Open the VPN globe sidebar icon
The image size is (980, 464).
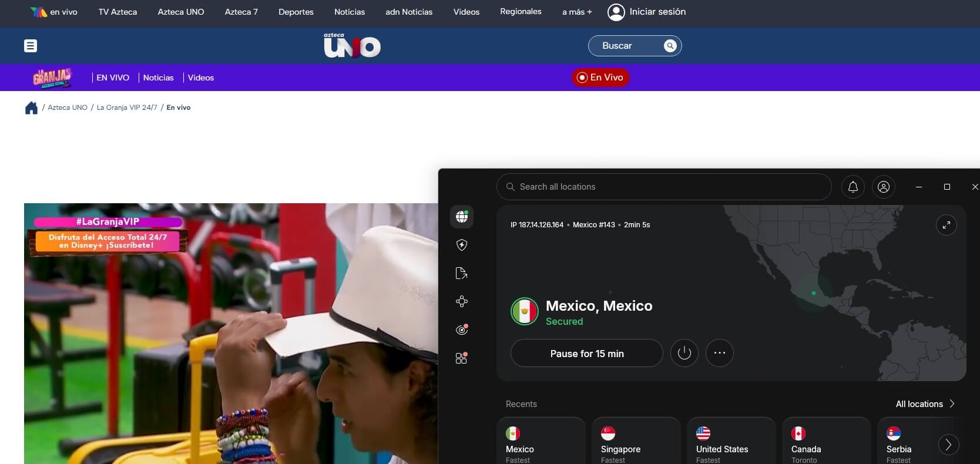tap(462, 217)
